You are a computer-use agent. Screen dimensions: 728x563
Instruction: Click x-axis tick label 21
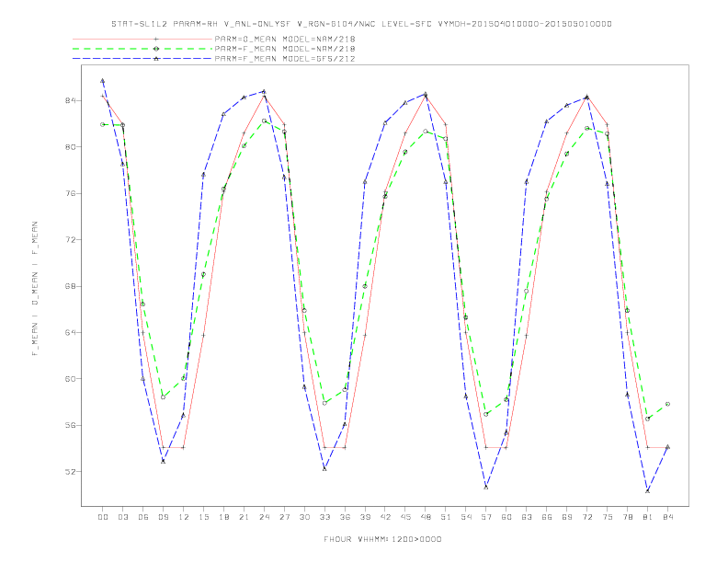coord(245,517)
